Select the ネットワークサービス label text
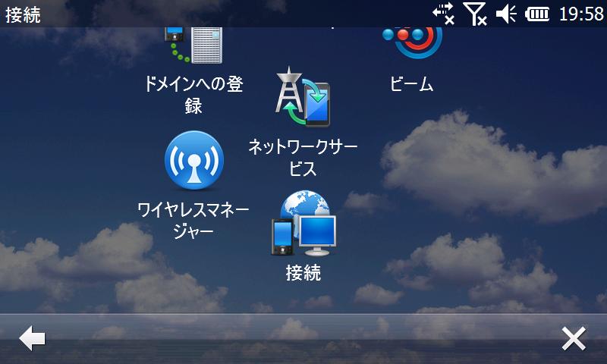 [303, 158]
